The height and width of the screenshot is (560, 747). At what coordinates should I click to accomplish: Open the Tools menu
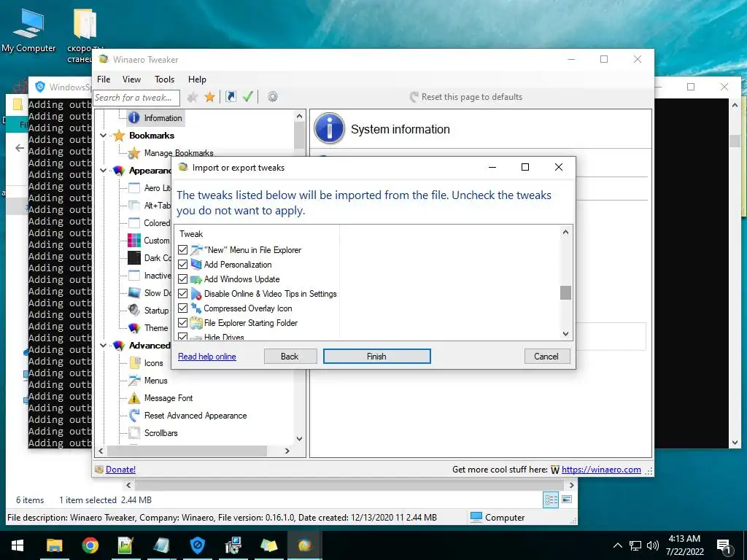pos(164,79)
